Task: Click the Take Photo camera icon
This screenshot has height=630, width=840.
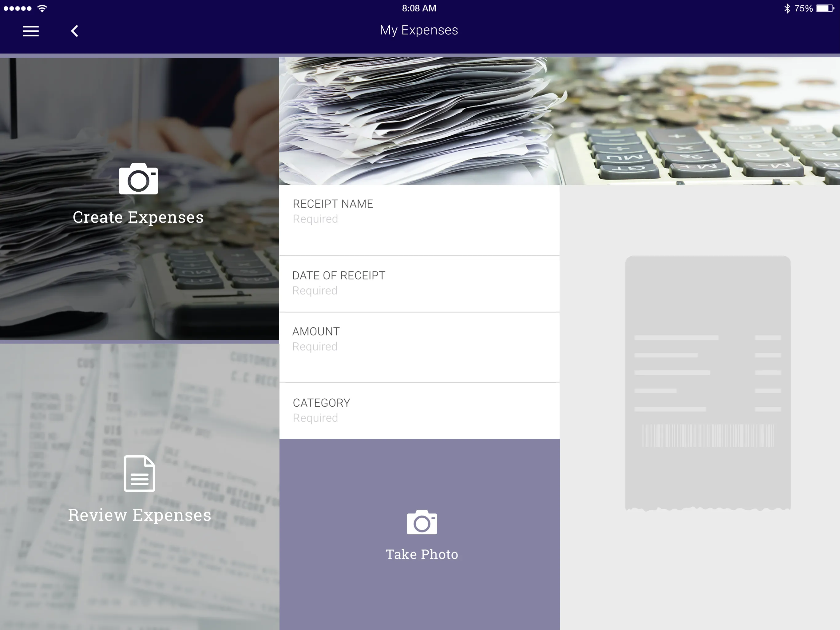Action: coord(420,521)
